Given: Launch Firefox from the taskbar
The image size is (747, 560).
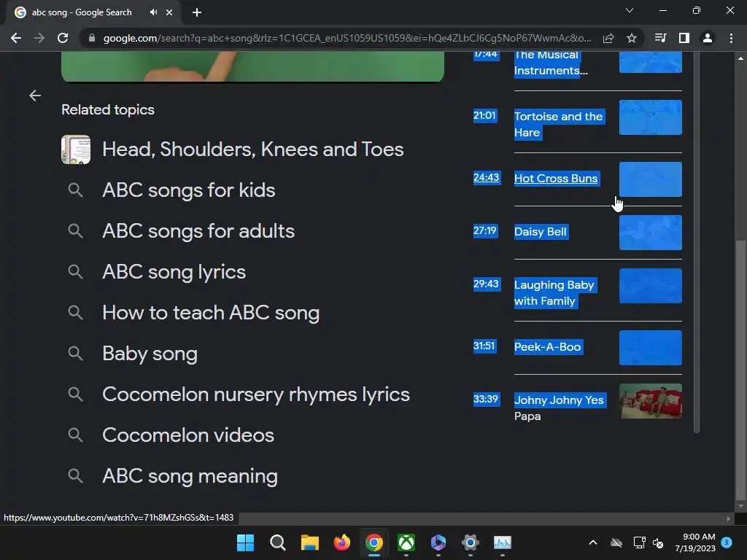Looking at the screenshot, I should click(x=341, y=542).
